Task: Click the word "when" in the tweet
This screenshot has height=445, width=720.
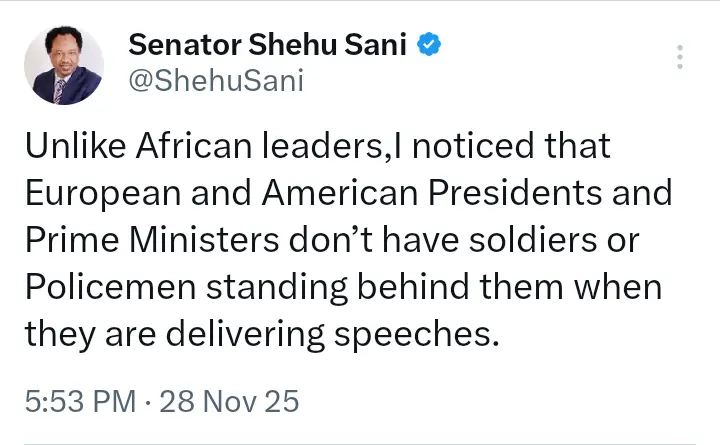Action: click(x=620, y=288)
